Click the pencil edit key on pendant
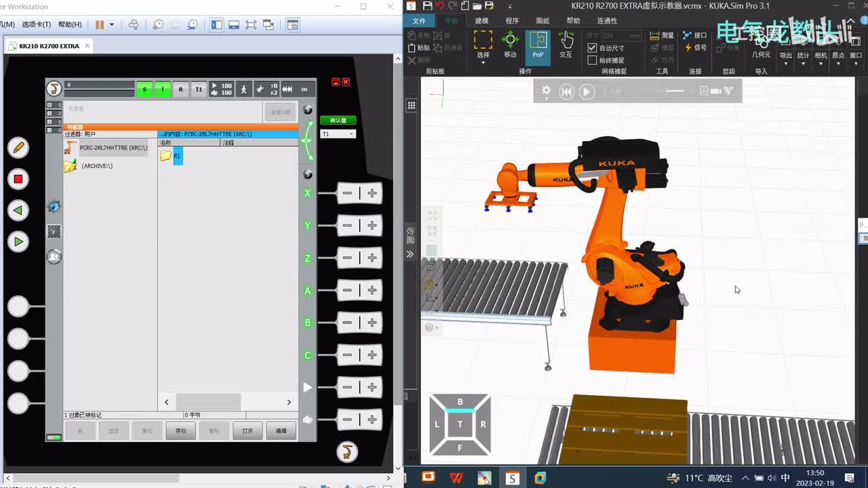This screenshot has width=868, height=488. pos(18,147)
